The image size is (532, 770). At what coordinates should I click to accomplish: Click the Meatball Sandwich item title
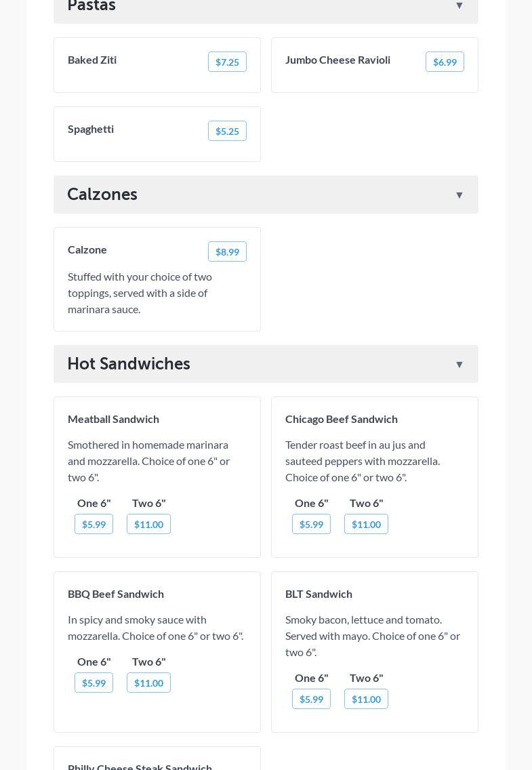tap(113, 419)
